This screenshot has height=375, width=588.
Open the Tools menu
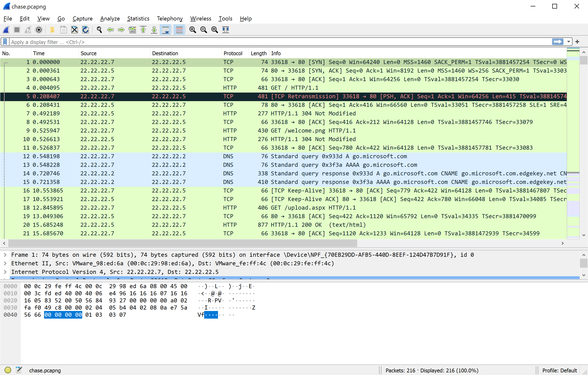pyautogui.click(x=225, y=19)
